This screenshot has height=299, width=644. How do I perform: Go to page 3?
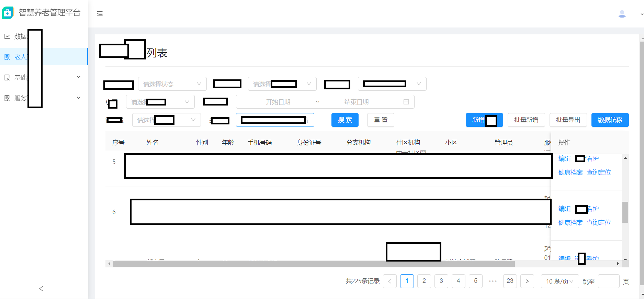pos(441,281)
